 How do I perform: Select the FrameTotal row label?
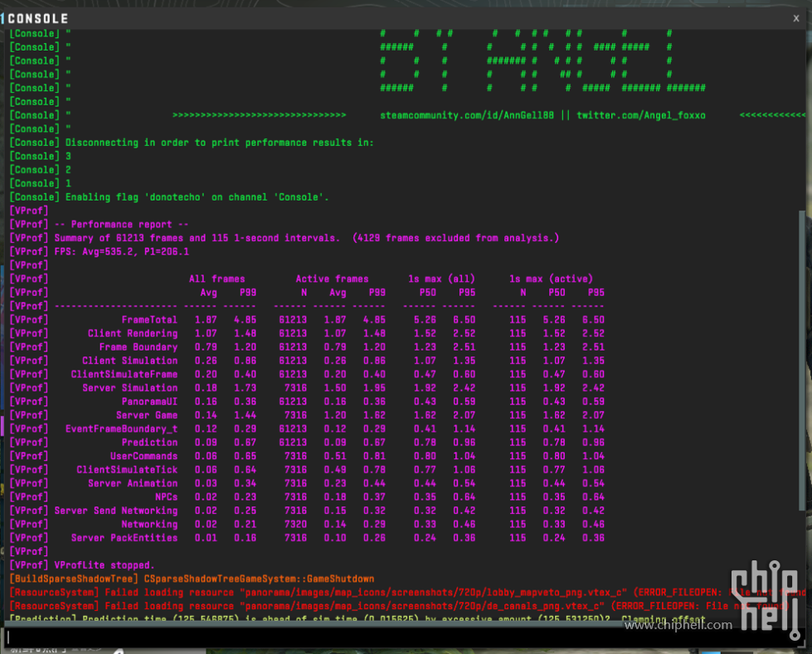point(149,320)
